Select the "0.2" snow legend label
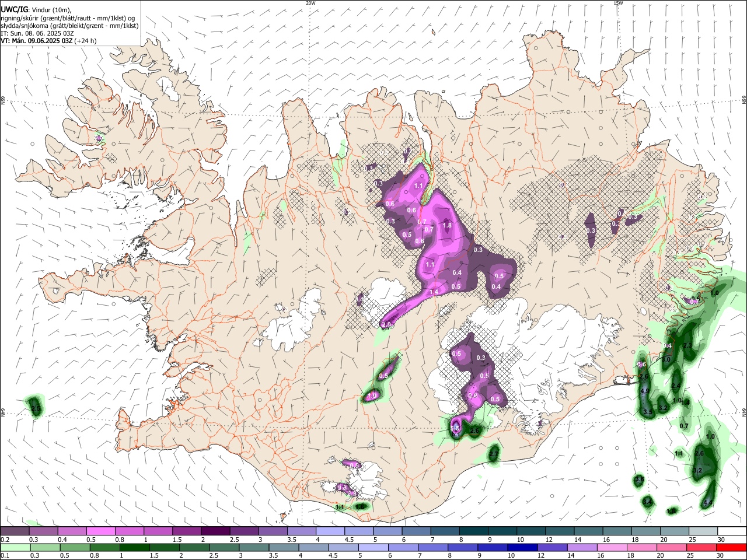Screen dimensions: 747x560 click(5, 540)
